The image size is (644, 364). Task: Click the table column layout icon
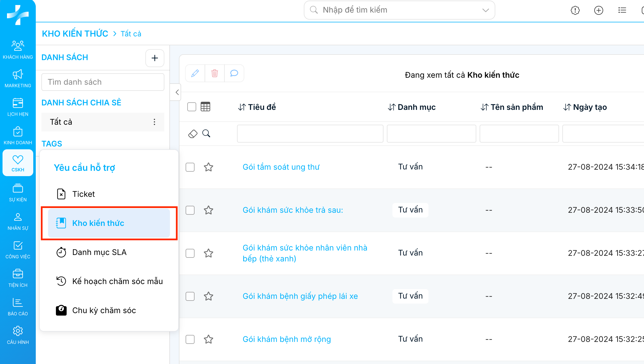tap(205, 107)
